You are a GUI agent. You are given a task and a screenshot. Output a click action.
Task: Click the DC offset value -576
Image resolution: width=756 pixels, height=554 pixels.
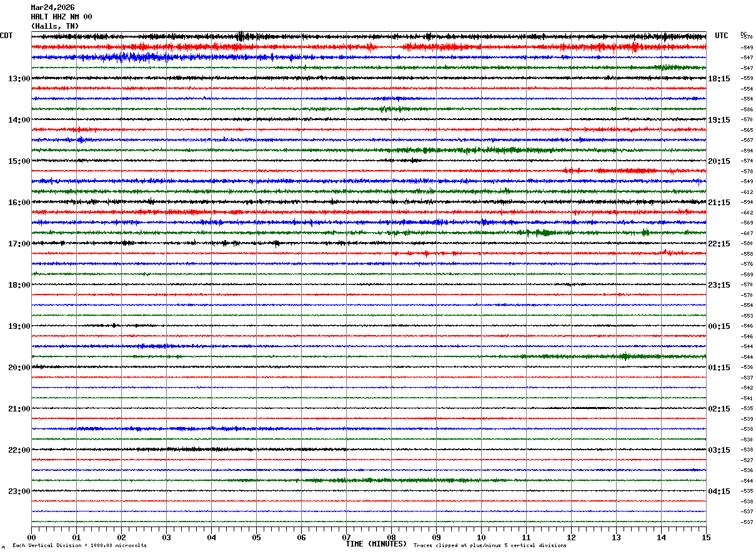(x=747, y=264)
